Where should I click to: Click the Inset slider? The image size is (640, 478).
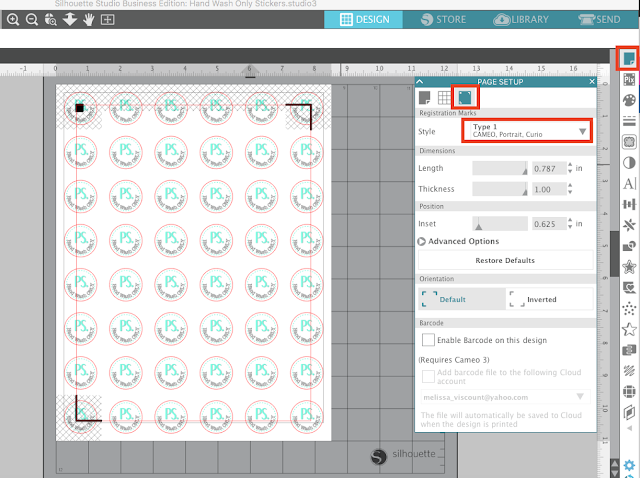(500, 224)
